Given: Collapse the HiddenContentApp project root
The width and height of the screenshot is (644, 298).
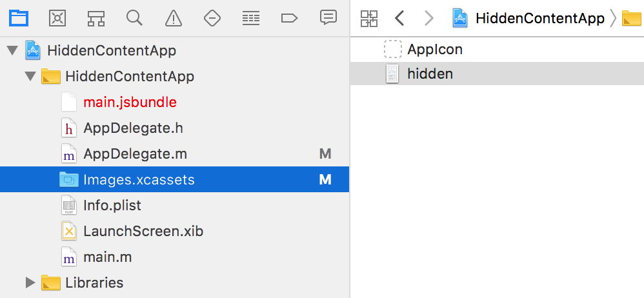Looking at the screenshot, I should click(12, 50).
